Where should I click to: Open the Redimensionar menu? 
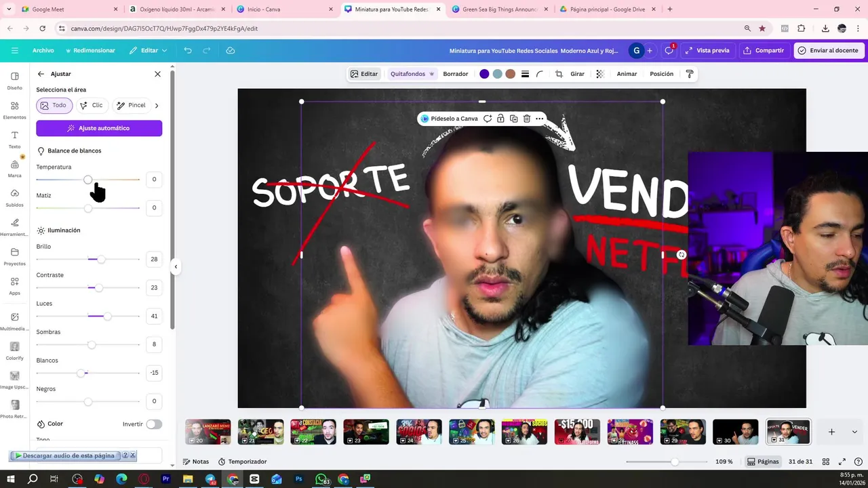pyautogui.click(x=90, y=50)
